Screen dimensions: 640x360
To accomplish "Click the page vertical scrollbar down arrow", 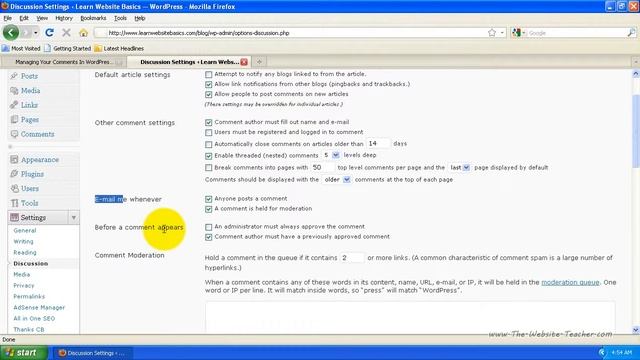I will (x=636, y=330).
